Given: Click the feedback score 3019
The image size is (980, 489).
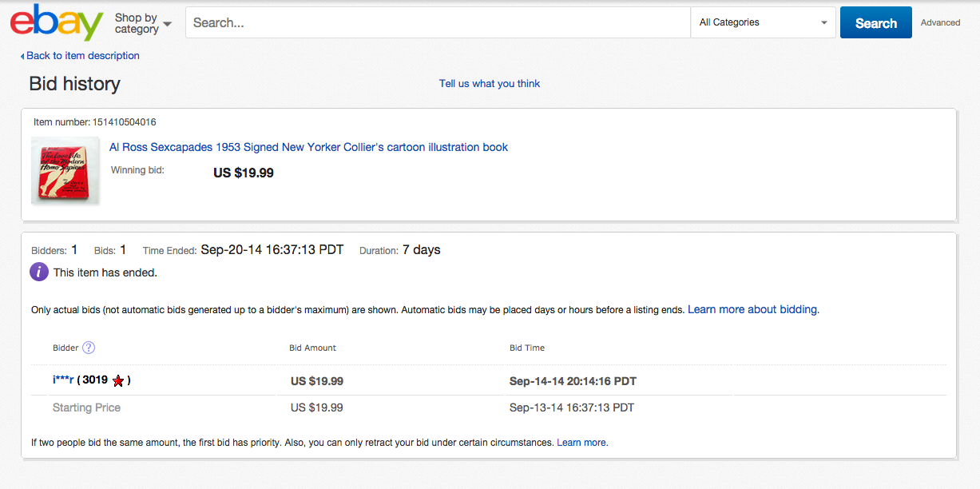Looking at the screenshot, I should tap(94, 380).
